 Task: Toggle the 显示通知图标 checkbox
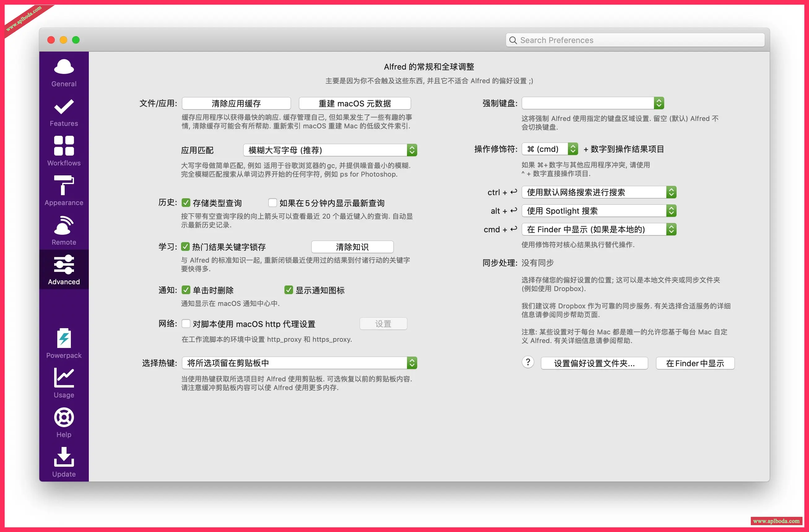(x=288, y=290)
